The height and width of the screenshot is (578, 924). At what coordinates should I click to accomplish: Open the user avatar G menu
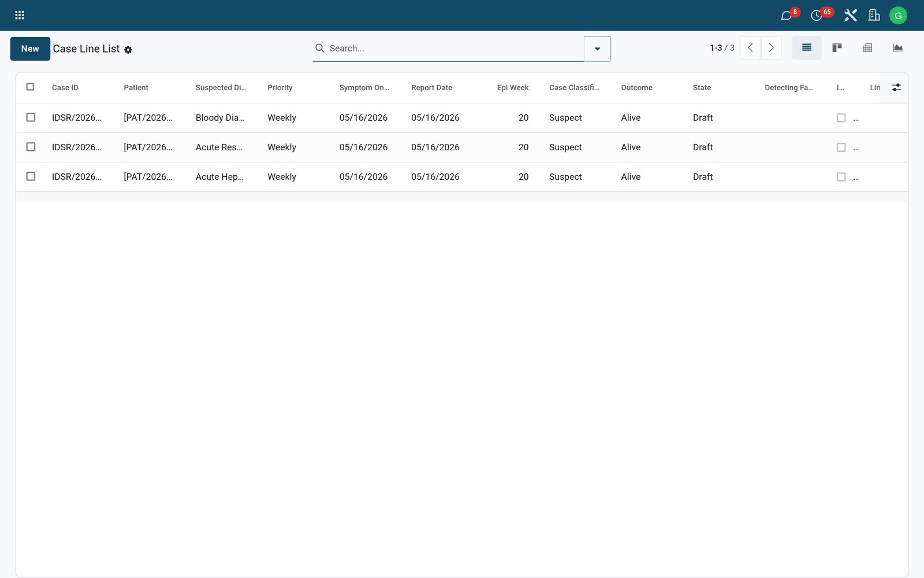click(898, 16)
